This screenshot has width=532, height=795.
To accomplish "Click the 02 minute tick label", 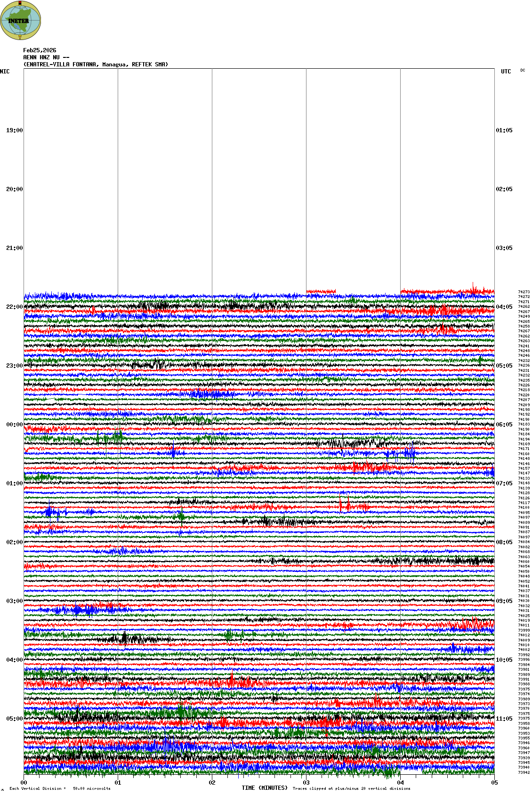I will pyautogui.click(x=212, y=783).
